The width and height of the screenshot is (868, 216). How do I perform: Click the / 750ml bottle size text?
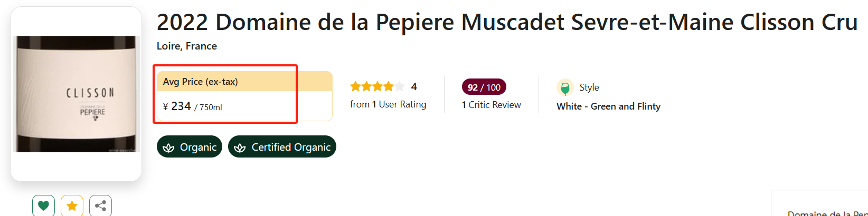click(209, 107)
